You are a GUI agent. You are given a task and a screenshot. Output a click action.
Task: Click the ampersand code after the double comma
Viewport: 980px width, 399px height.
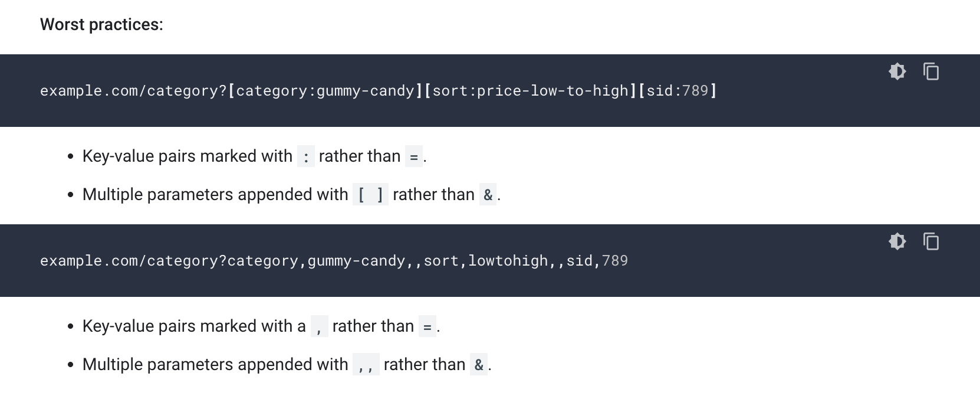pyautogui.click(x=479, y=365)
